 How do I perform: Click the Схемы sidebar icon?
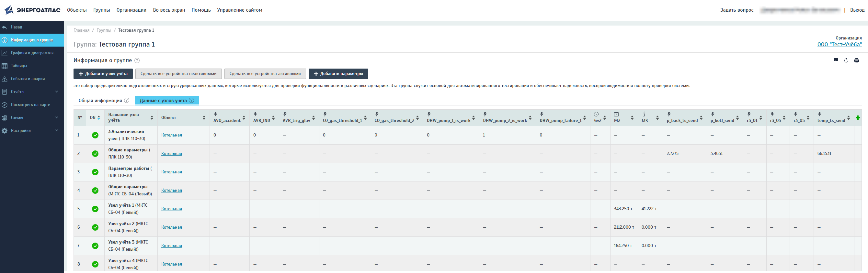(5, 118)
